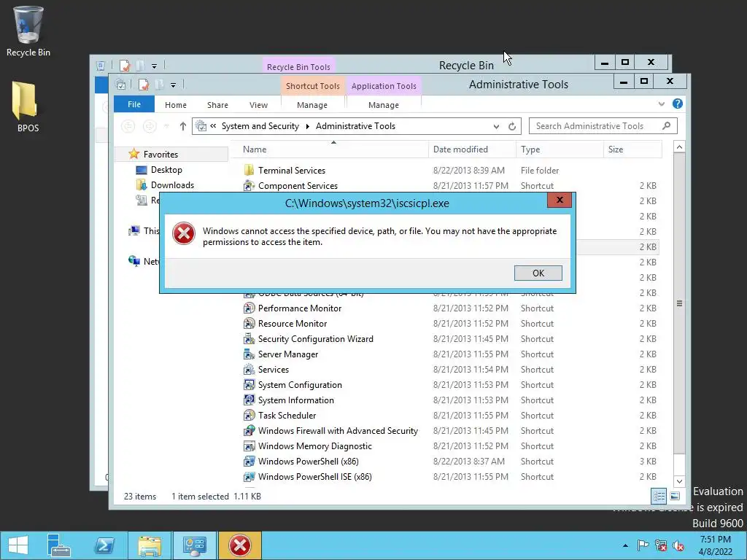Image resolution: width=747 pixels, height=560 pixels.
Task: Close the iscsicpl.exe error dialog
Action: click(x=560, y=200)
